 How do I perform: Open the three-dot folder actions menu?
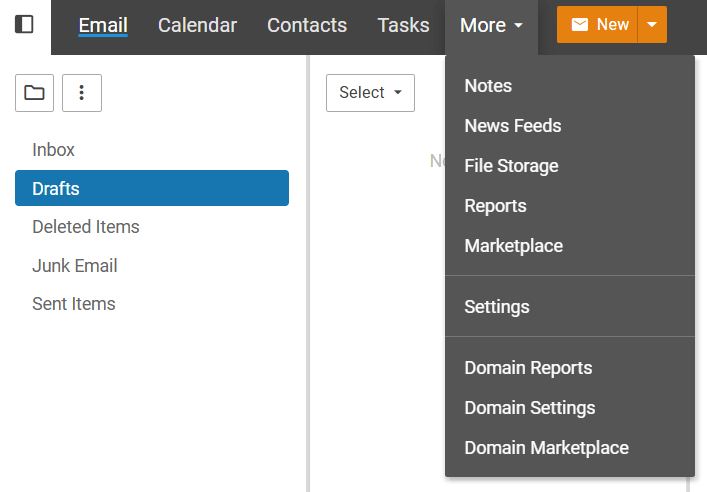(82, 93)
